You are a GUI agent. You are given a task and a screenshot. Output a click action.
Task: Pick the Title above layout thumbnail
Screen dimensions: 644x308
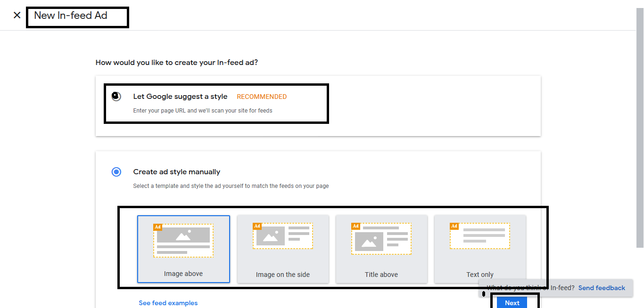[x=381, y=239]
